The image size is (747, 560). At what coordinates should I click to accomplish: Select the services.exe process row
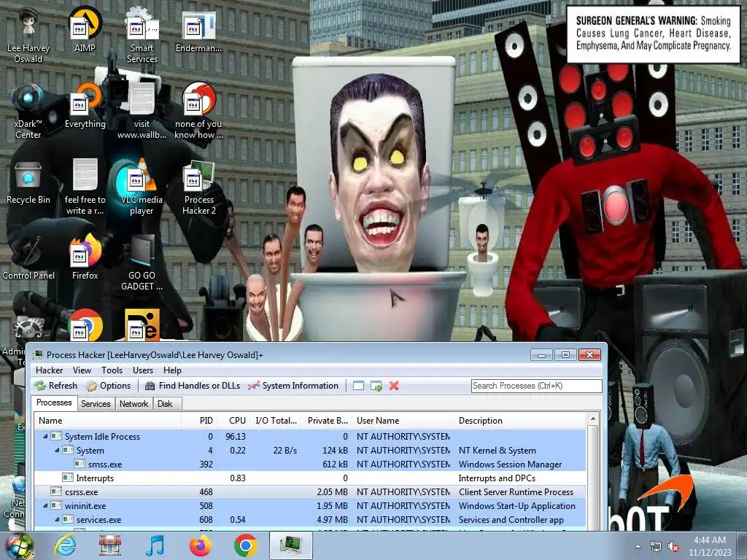[311, 519]
